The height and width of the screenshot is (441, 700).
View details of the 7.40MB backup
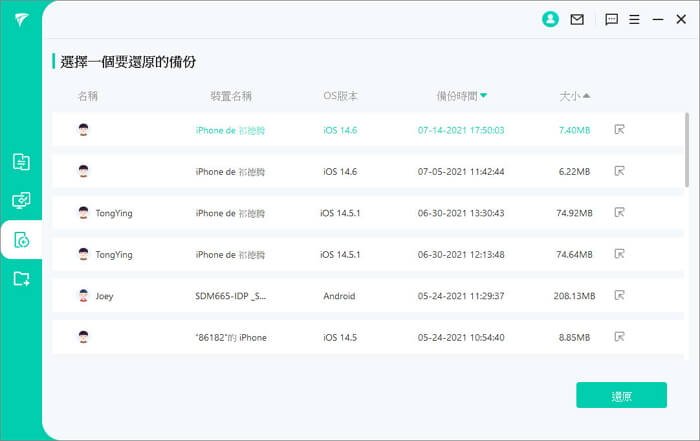tap(620, 130)
